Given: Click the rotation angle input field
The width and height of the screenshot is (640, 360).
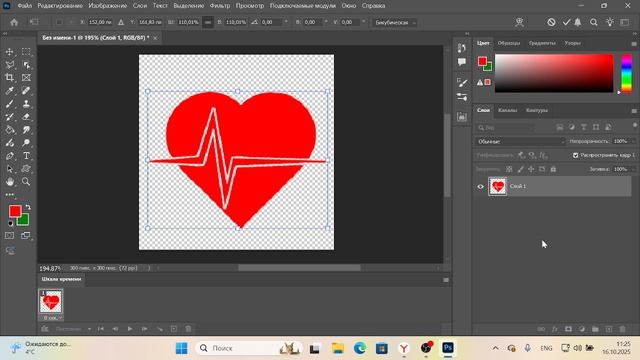Looking at the screenshot, I should 271,22.
